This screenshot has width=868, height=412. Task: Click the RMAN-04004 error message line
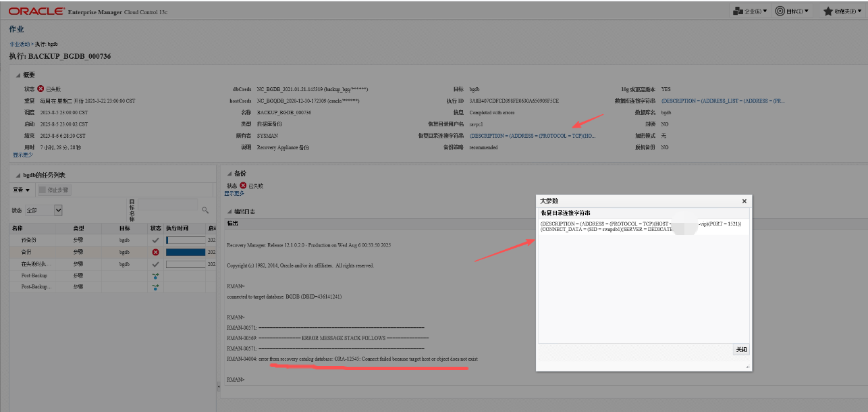[x=352, y=359]
